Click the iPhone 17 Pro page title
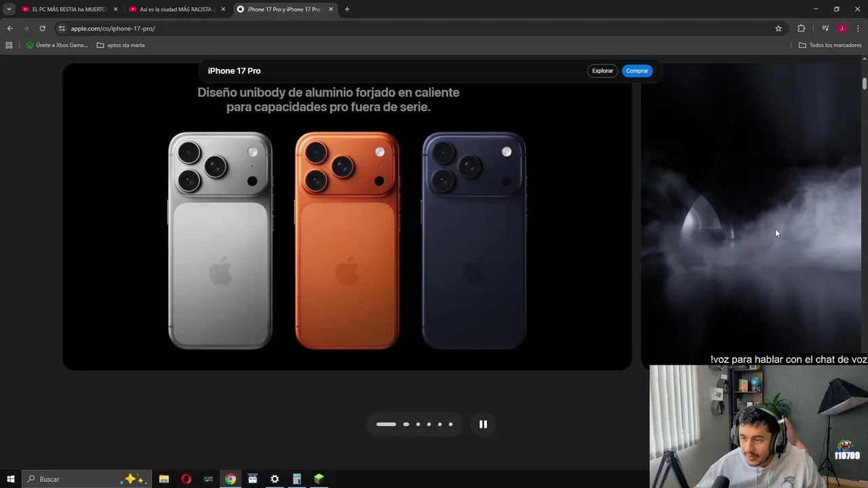The width and height of the screenshot is (868, 488). [234, 70]
